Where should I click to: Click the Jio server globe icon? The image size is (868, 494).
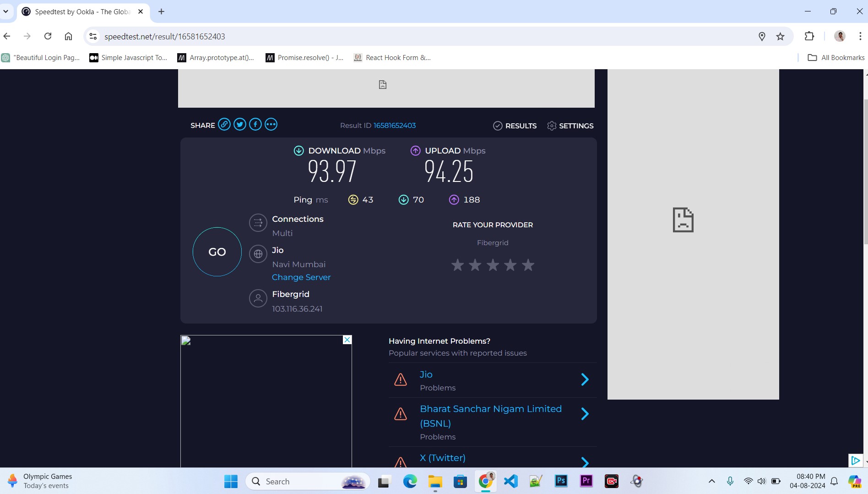pyautogui.click(x=258, y=254)
